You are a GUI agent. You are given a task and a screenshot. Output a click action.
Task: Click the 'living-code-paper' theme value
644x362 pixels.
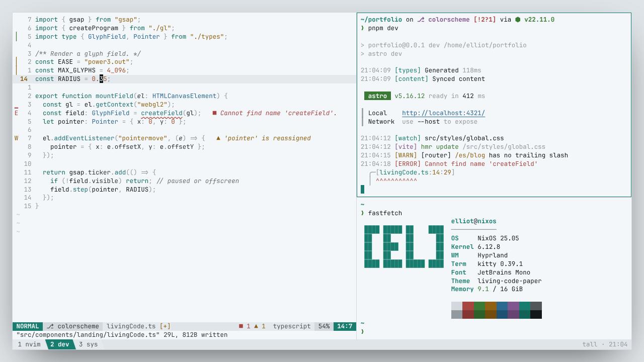click(x=510, y=281)
